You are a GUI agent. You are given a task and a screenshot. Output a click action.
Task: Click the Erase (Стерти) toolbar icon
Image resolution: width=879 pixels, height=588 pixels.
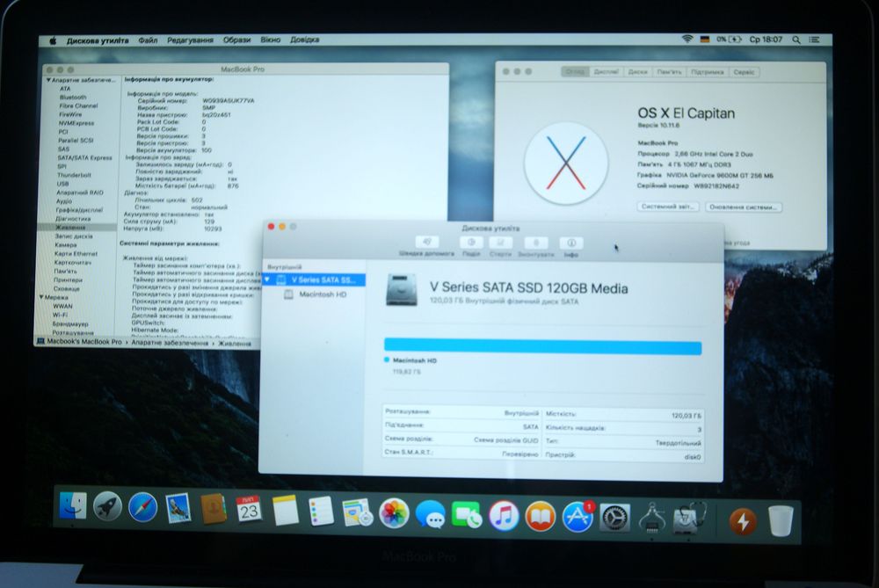tap(500, 243)
